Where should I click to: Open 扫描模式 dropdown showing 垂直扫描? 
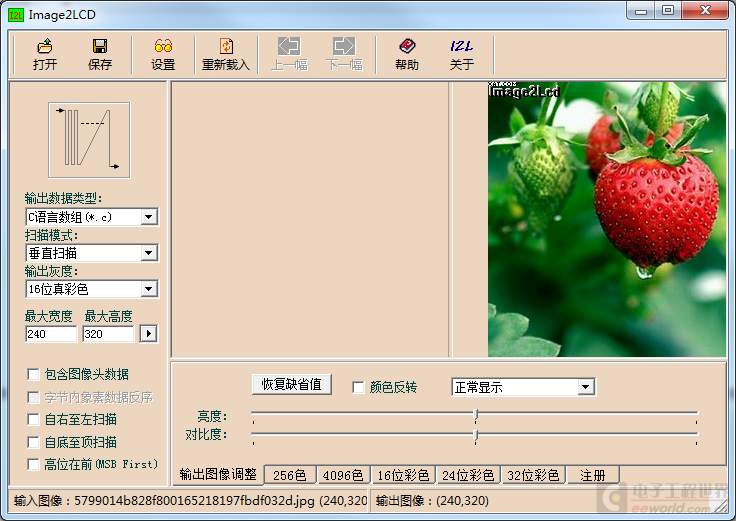click(x=92, y=253)
